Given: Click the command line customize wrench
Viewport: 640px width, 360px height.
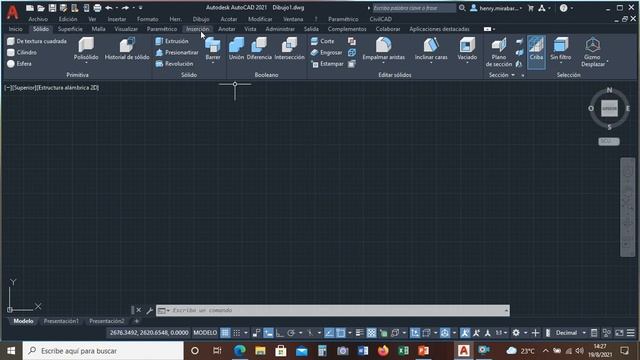Looking at the screenshot, I should [149, 311].
